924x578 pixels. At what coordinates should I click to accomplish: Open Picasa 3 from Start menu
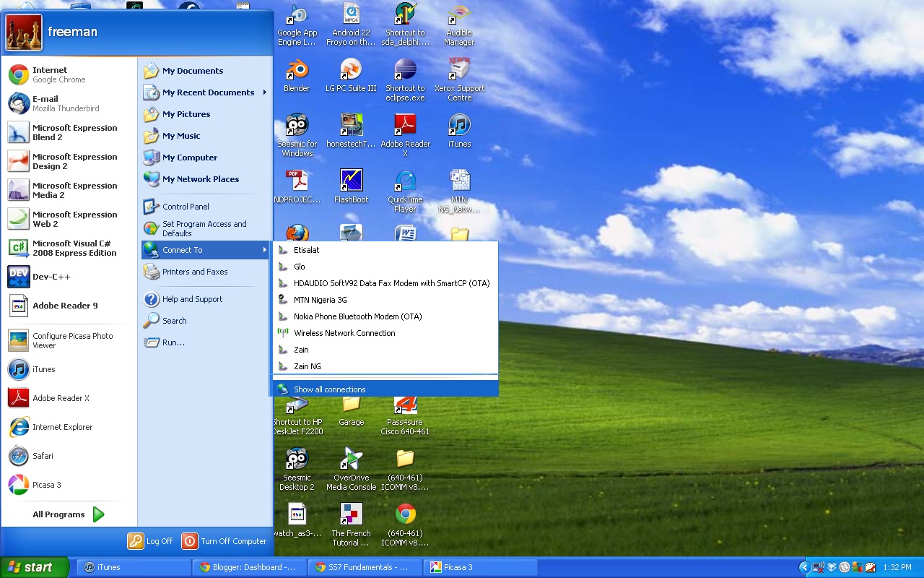coord(69,485)
